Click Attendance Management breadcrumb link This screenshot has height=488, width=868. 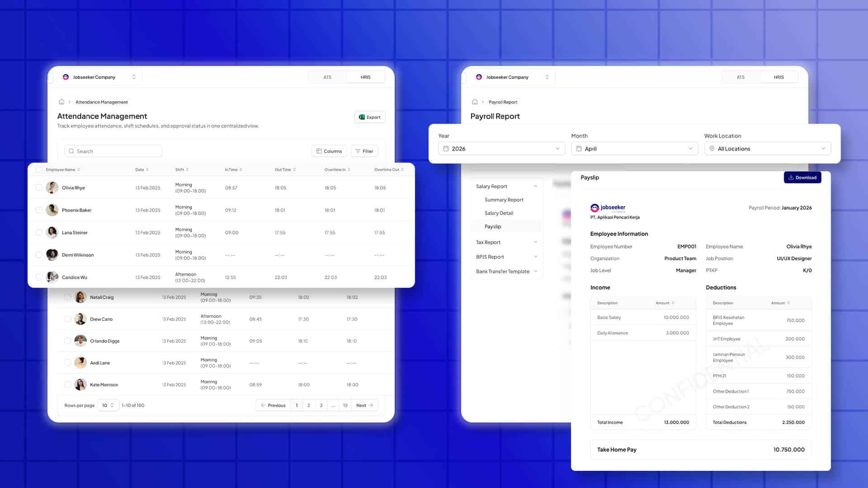pyautogui.click(x=102, y=102)
